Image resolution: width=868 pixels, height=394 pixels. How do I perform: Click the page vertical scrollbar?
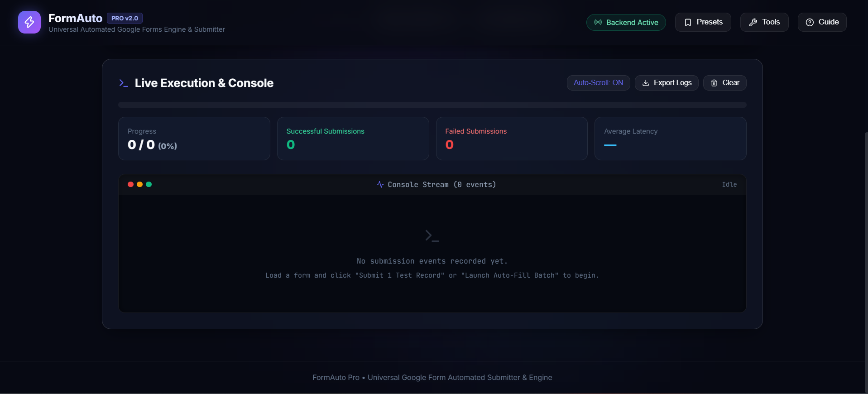[x=866, y=263]
